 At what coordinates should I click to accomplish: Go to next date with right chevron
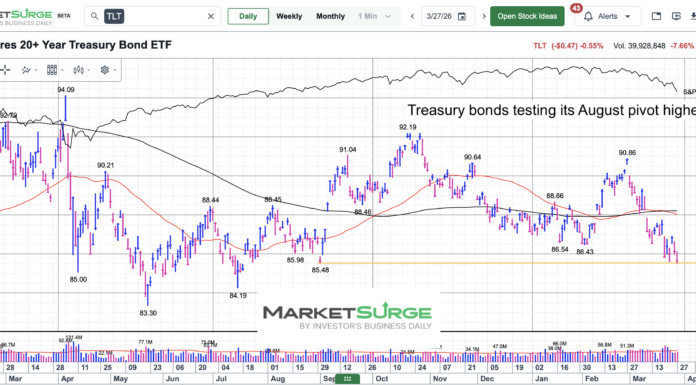pyautogui.click(x=484, y=16)
